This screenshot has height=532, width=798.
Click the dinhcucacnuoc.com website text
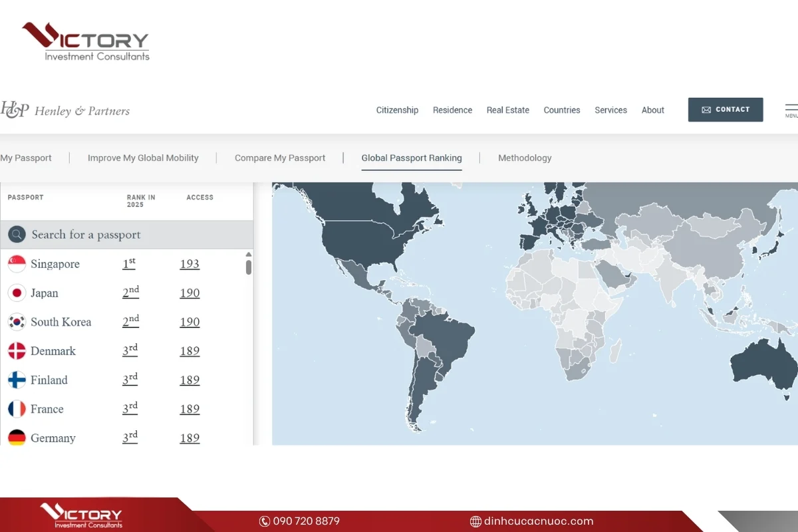tap(539, 521)
